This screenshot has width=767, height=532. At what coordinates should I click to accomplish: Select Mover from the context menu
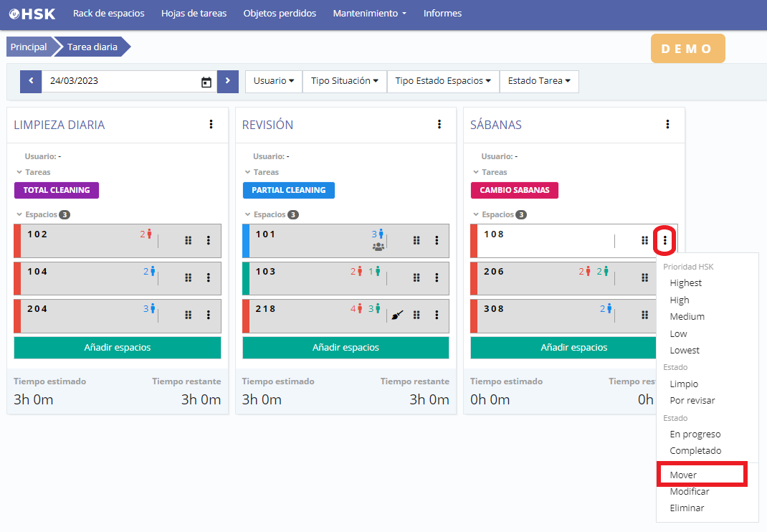click(683, 475)
